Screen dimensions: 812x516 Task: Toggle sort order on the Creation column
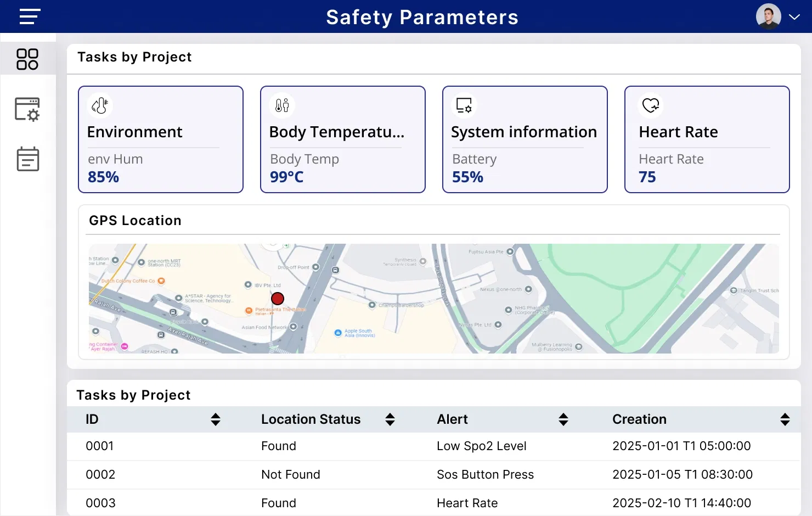coord(785,419)
